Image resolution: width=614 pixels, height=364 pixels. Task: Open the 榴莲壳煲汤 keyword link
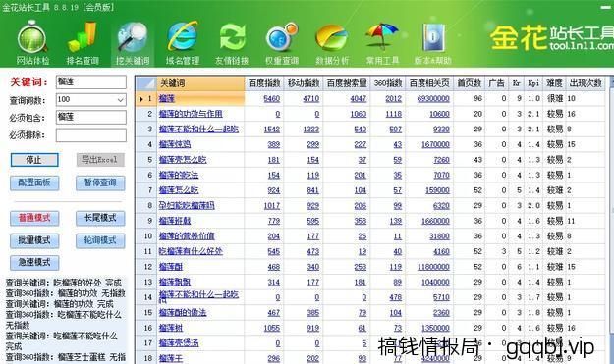pos(179,342)
